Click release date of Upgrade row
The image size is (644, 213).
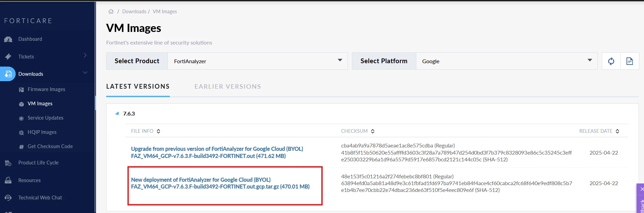pyautogui.click(x=604, y=153)
